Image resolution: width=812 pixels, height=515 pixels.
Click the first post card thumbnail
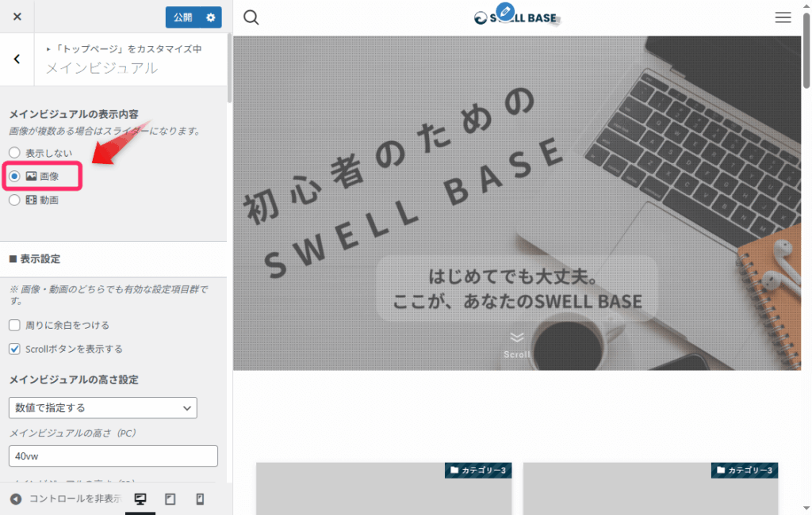385,489
